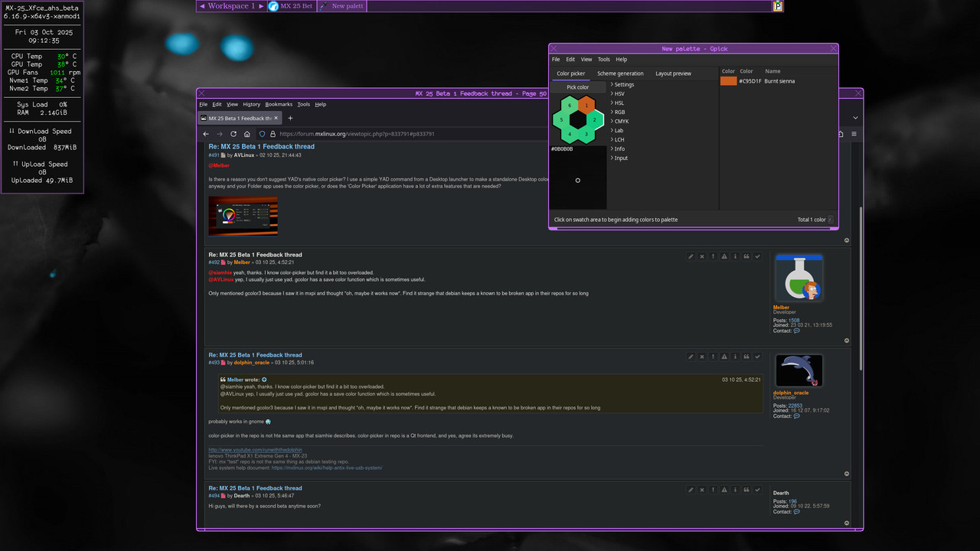Open the Gpick Tools menu
The height and width of the screenshot is (551, 980).
pyautogui.click(x=603, y=59)
